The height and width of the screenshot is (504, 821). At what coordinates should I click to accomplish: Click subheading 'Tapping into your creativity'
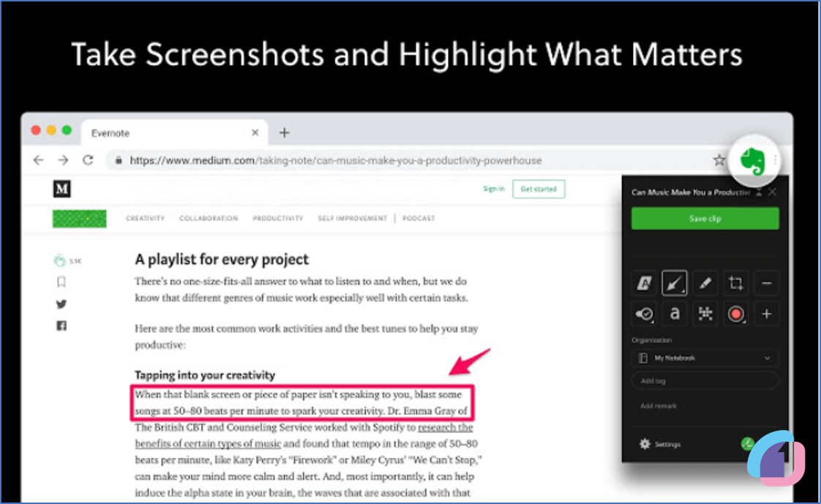tap(205, 375)
